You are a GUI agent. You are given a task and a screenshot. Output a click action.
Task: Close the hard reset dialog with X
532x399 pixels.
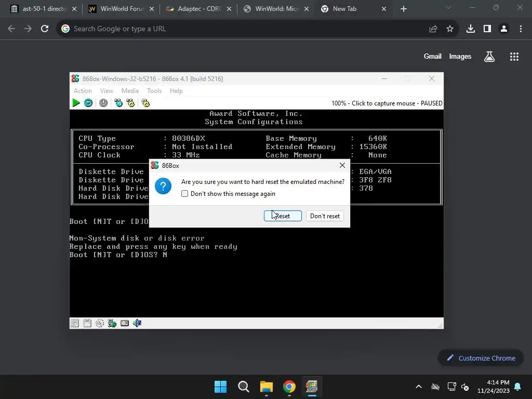(x=342, y=165)
